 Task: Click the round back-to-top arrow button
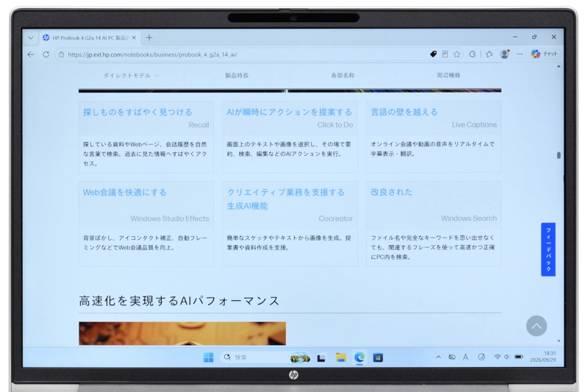pyautogui.click(x=537, y=326)
